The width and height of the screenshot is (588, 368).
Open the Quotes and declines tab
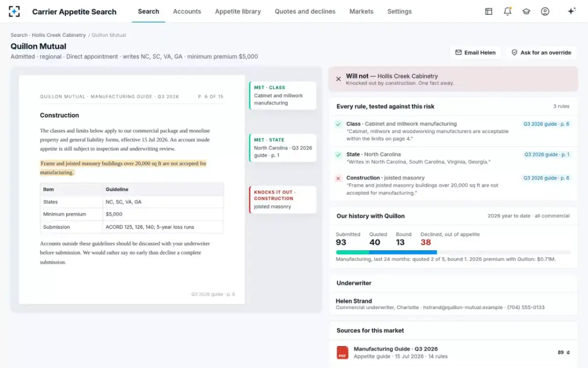pyautogui.click(x=305, y=11)
